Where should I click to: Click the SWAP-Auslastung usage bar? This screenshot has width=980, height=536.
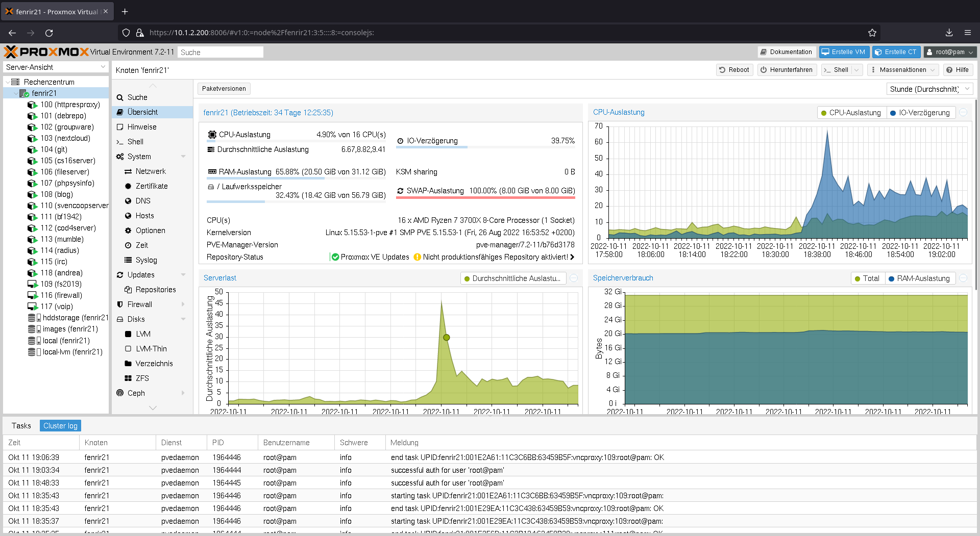coord(485,191)
